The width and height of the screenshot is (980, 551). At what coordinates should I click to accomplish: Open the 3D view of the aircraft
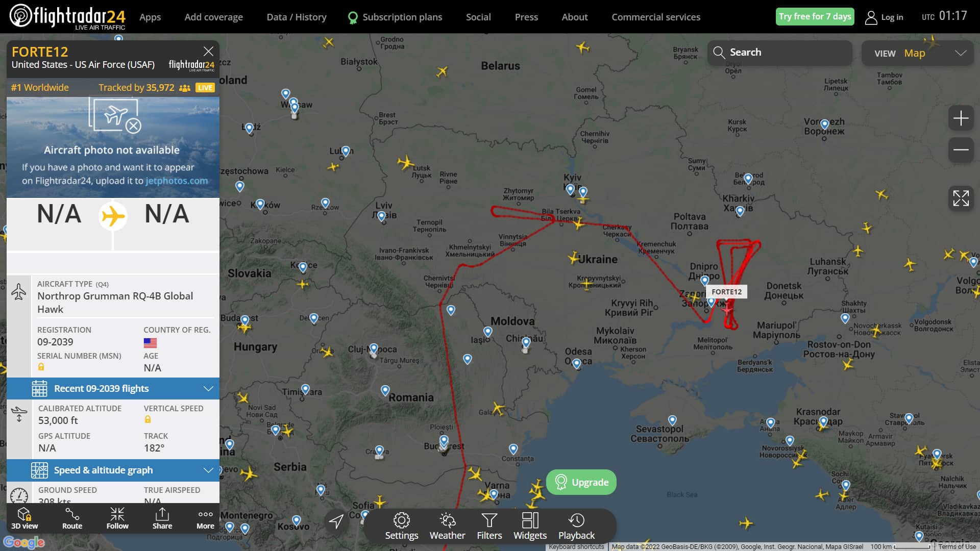(24, 518)
